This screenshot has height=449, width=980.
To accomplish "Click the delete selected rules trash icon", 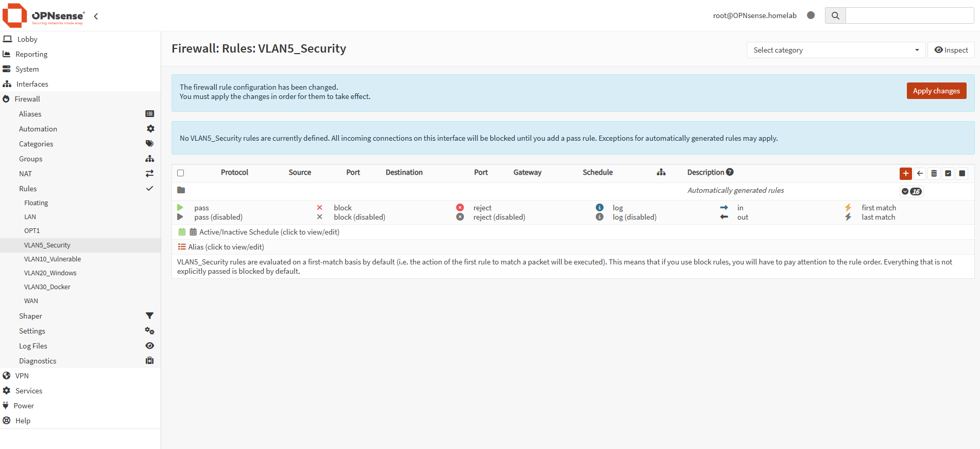I will [x=934, y=173].
